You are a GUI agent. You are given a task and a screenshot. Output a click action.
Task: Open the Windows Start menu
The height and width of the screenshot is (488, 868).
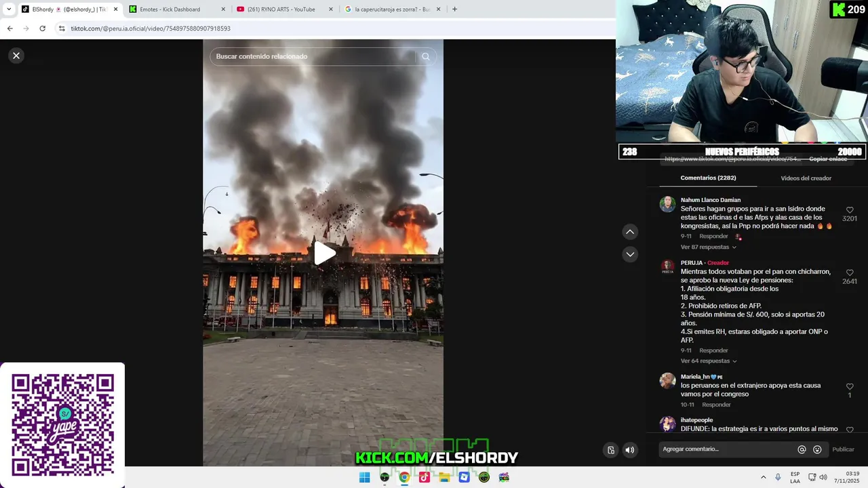pos(365,477)
